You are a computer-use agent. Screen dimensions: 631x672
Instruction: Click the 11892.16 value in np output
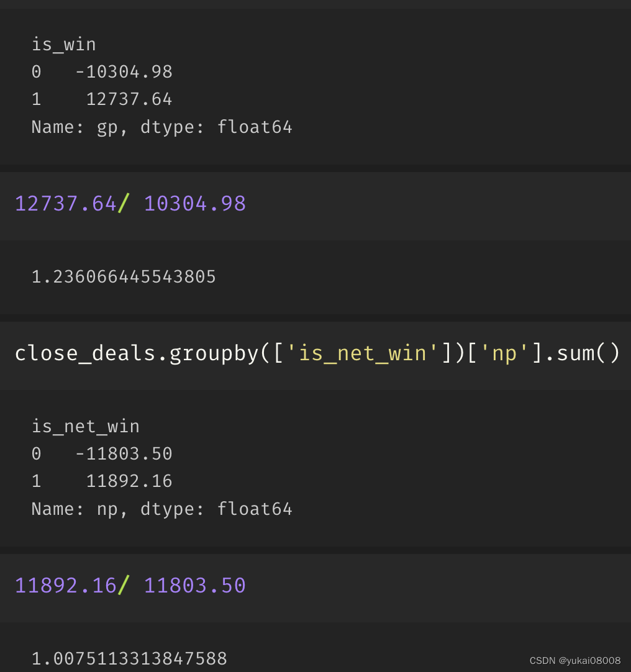click(x=129, y=481)
